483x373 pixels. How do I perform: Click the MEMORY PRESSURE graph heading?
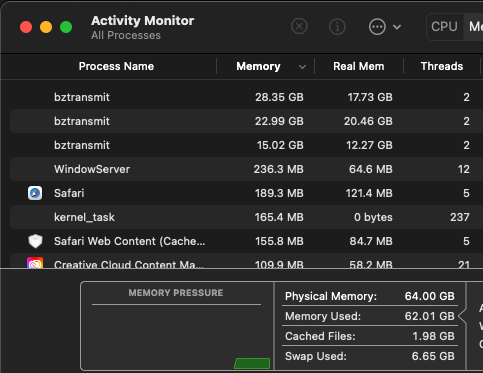(x=176, y=293)
